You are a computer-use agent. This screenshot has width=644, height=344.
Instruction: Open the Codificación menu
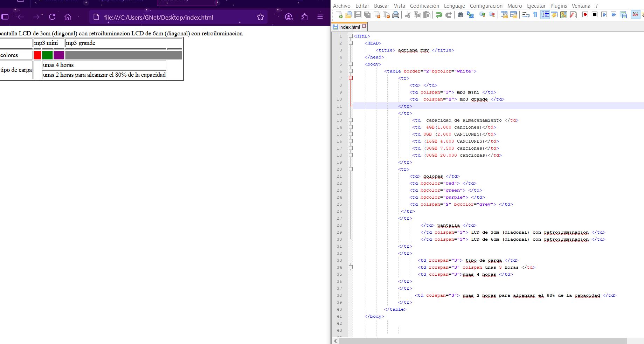(424, 6)
